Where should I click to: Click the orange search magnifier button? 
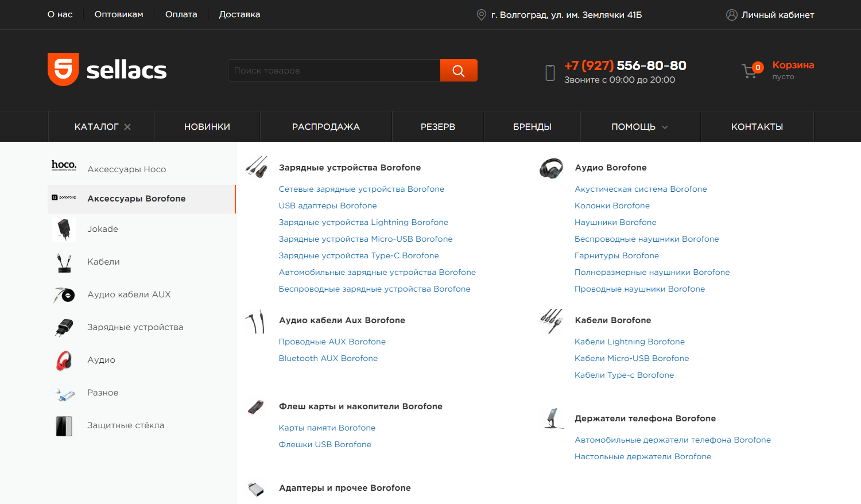tap(459, 70)
